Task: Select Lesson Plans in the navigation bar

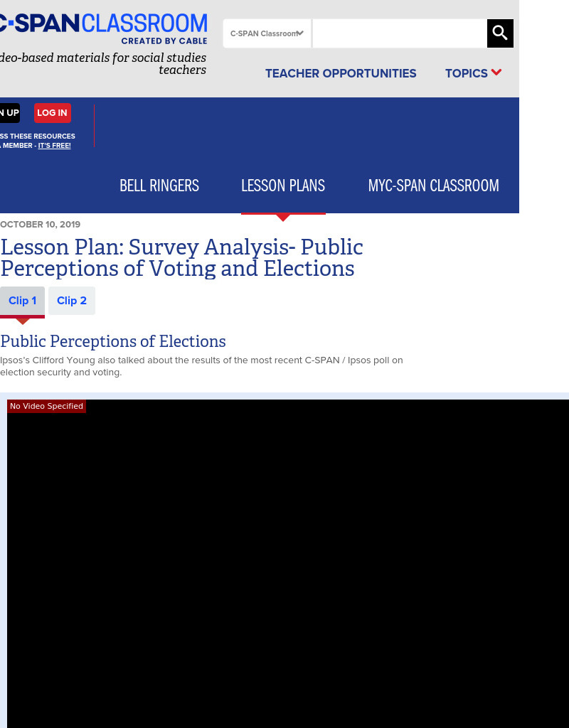Action: (x=283, y=186)
